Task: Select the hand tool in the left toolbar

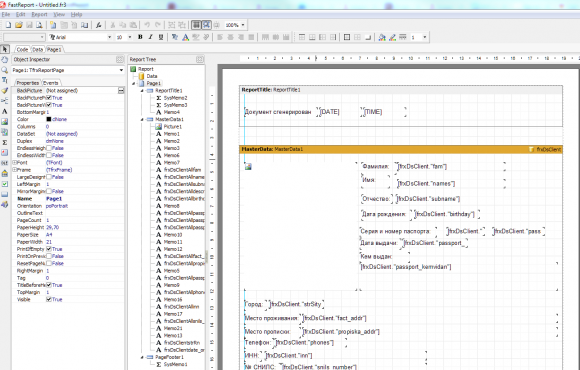Action: (x=5, y=60)
